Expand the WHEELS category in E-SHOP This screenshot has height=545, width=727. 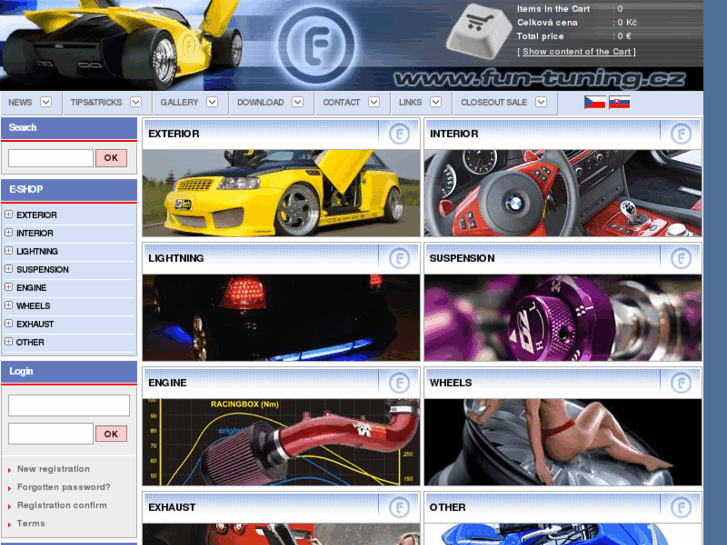tap(9, 305)
